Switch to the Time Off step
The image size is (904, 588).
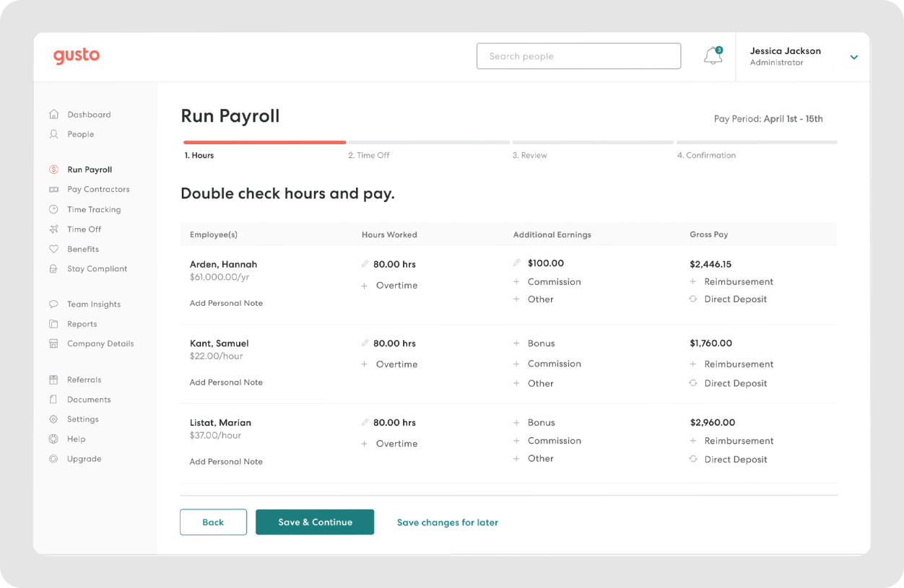tap(368, 155)
